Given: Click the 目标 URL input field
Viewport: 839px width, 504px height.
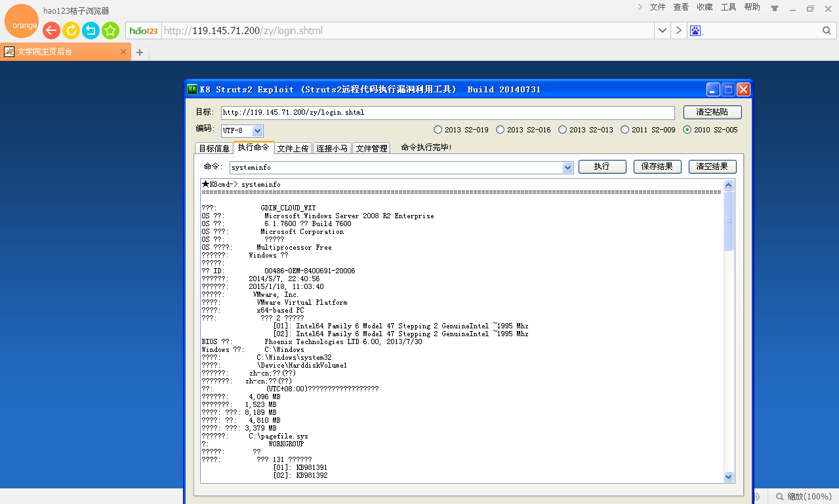Looking at the screenshot, I should click(x=447, y=113).
